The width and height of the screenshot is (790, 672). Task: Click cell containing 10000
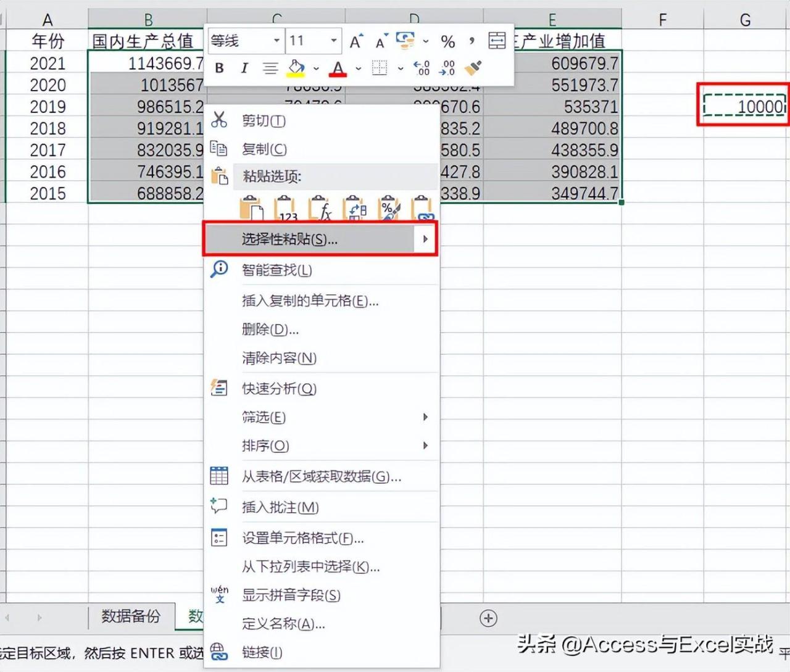tap(745, 106)
